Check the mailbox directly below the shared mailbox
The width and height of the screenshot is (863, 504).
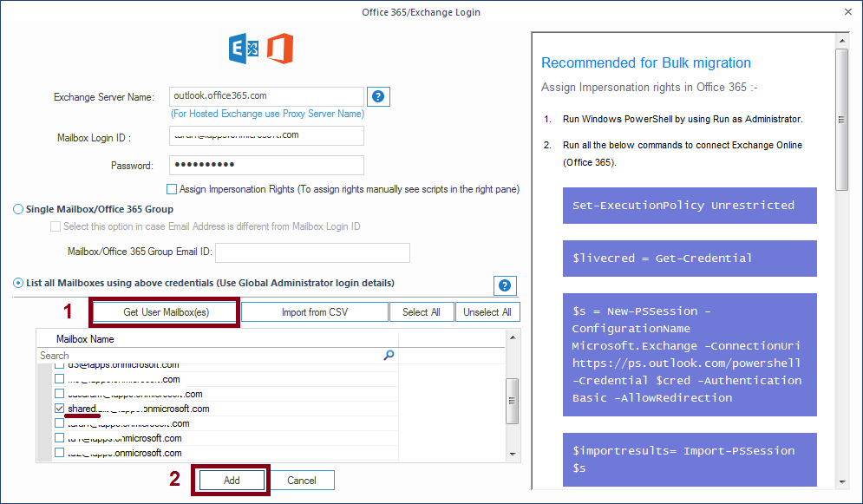[60, 423]
